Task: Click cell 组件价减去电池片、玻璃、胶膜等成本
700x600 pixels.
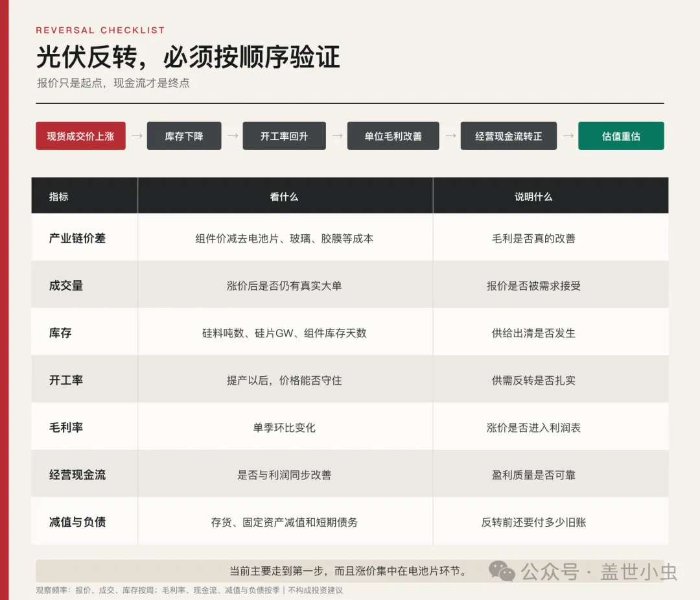Action: (x=285, y=239)
